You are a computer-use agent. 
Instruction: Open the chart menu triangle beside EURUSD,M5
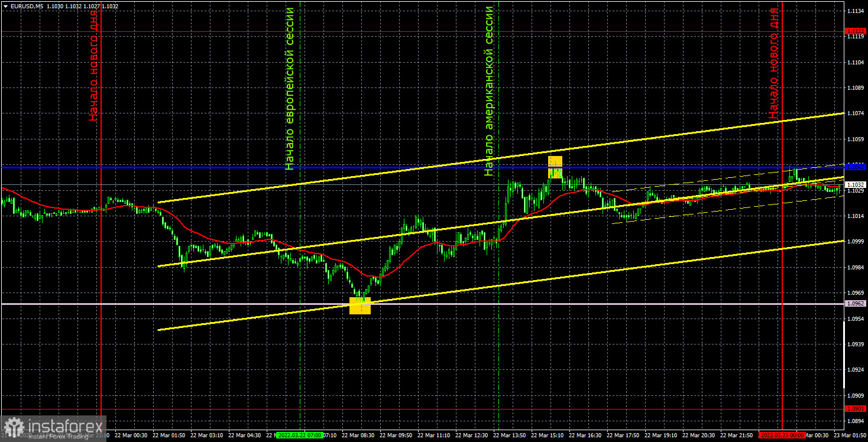pyautogui.click(x=5, y=6)
